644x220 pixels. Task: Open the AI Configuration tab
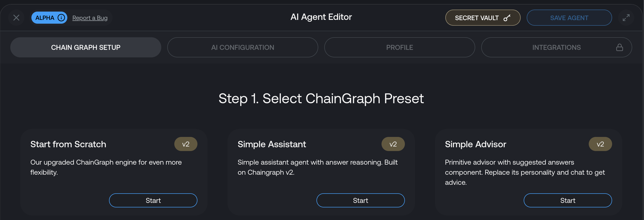pos(242,47)
